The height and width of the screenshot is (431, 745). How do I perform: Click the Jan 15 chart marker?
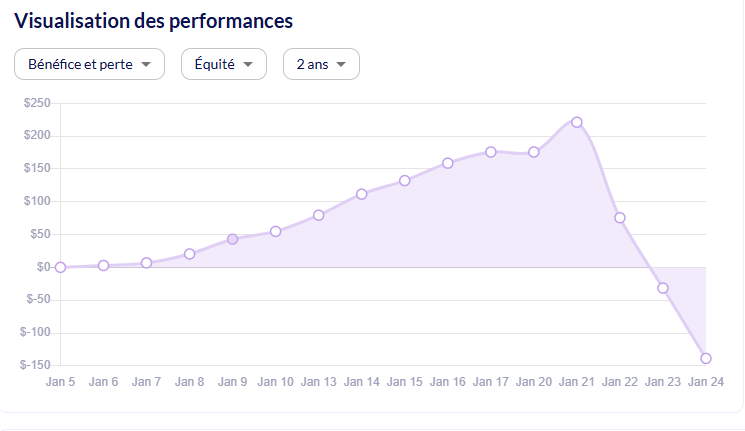point(405,181)
